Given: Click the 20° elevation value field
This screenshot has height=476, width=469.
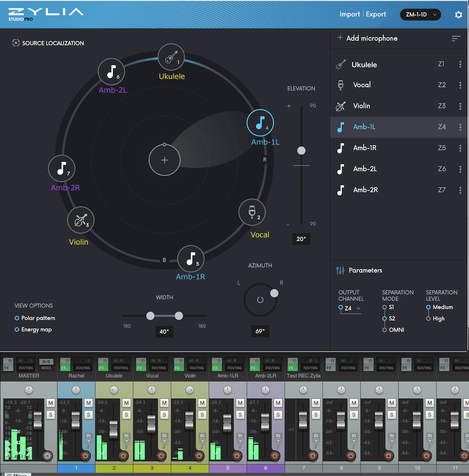Looking at the screenshot, I should 301,239.
